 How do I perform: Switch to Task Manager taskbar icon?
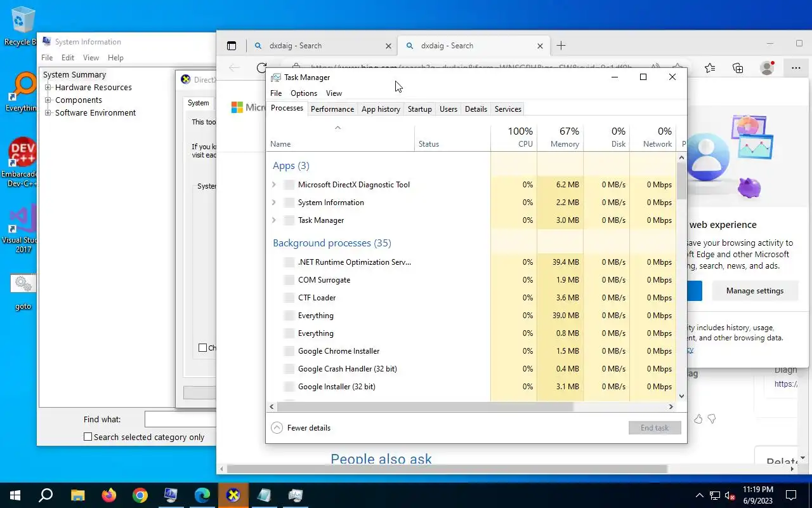[295, 495]
